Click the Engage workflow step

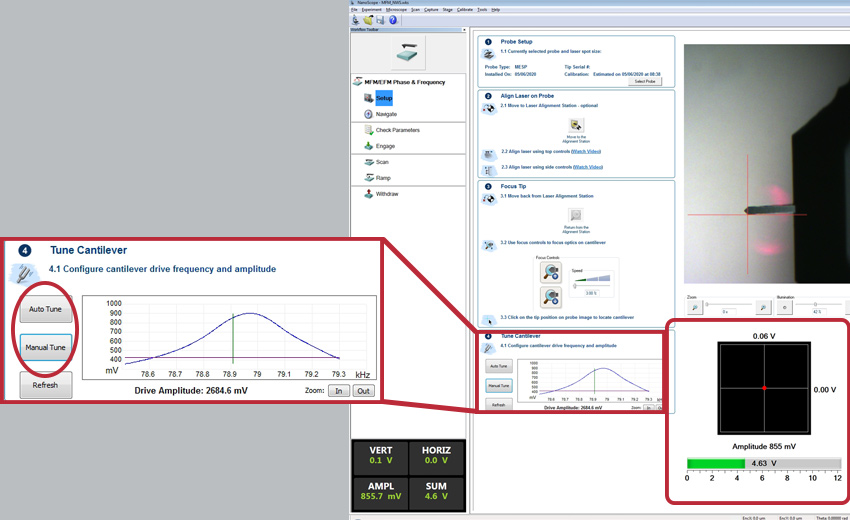(385, 146)
